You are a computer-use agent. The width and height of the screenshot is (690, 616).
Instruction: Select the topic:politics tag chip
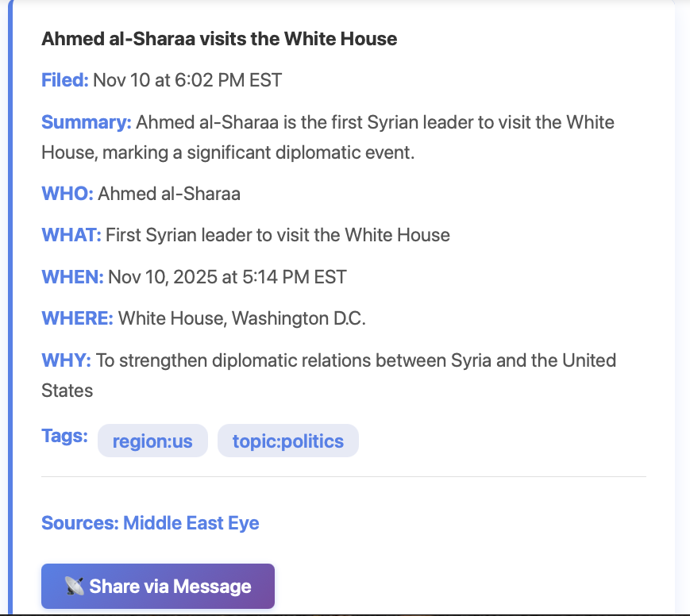coord(287,441)
